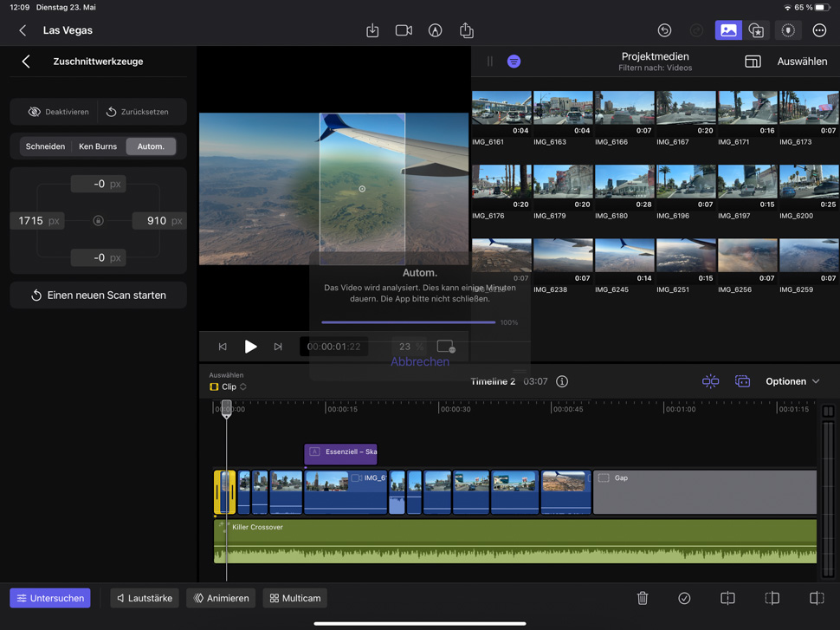Expand the Optionen dropdown
This screenshot has width=840, height=630.
pyautogui.click(x=792, y=381)
